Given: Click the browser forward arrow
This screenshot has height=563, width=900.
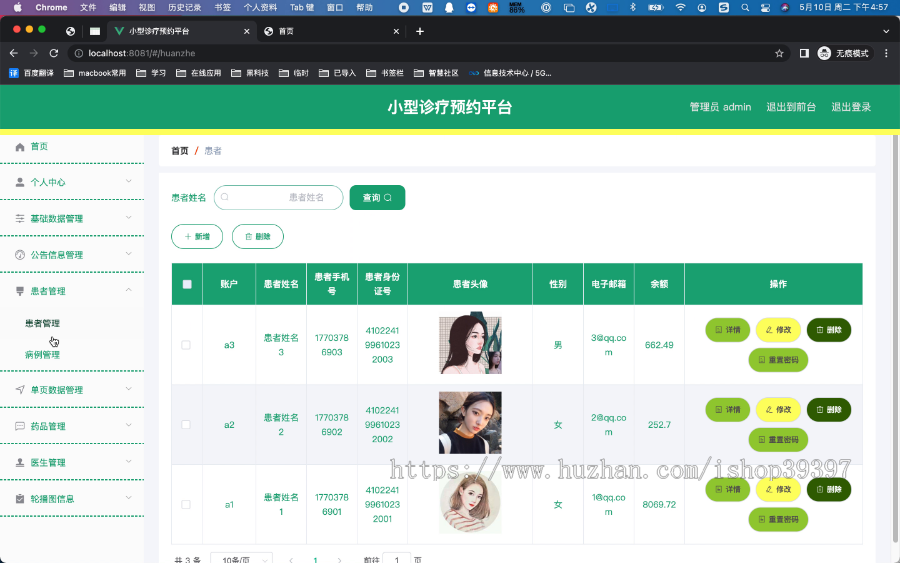Looking at the screenshot, I should coord(34,53).
